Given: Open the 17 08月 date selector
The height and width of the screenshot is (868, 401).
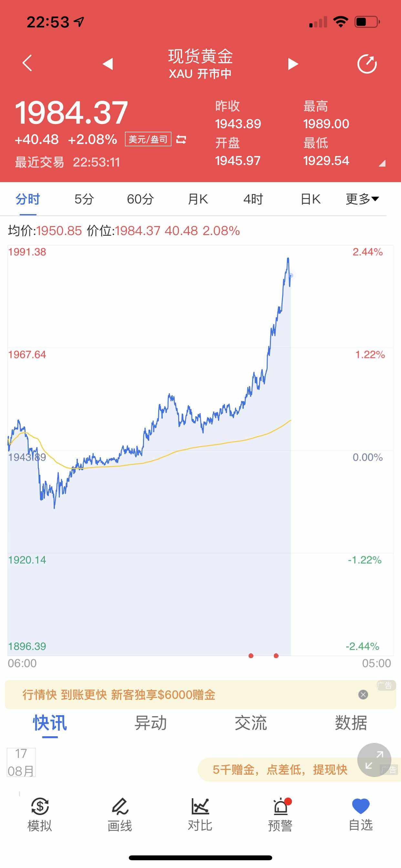Looking at the screenshot, I should point(21,762).
